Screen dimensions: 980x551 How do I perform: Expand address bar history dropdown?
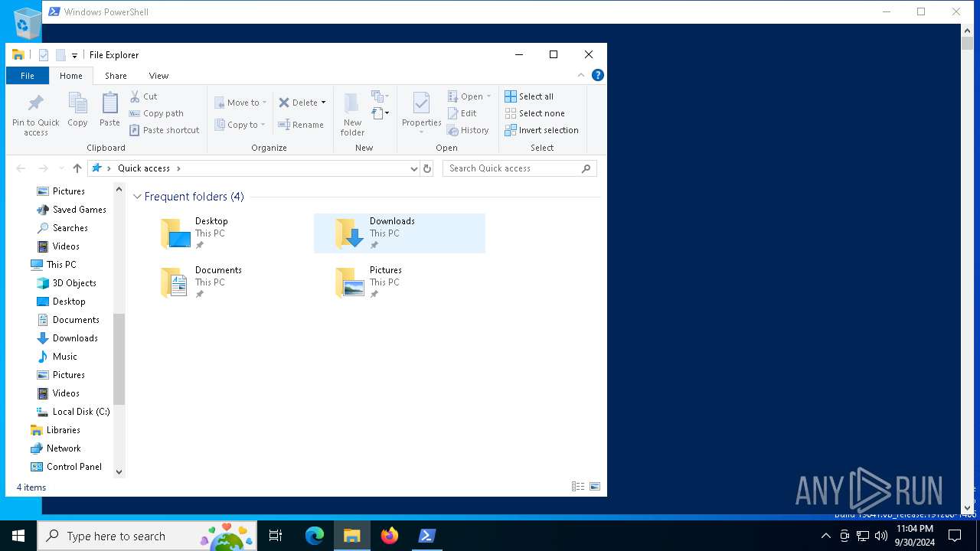[414, 168]
